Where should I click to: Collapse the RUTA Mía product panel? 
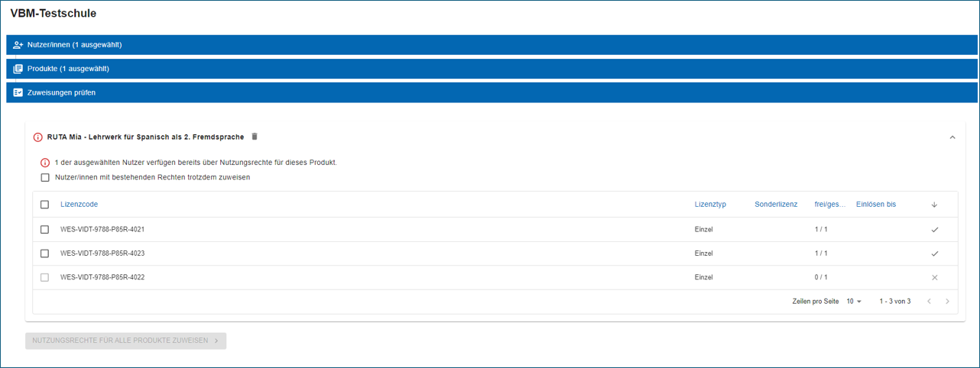pos(952,137)
